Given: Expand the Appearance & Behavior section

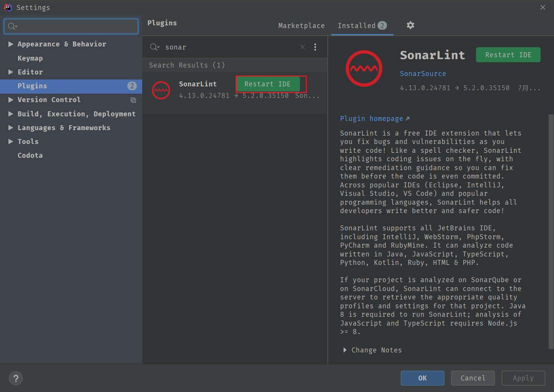Looking at the screenshot, I should (11, 44).
